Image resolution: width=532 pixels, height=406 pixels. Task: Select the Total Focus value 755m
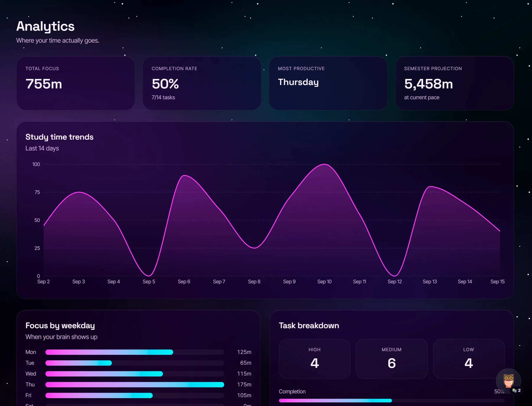(x=44, y=84)
